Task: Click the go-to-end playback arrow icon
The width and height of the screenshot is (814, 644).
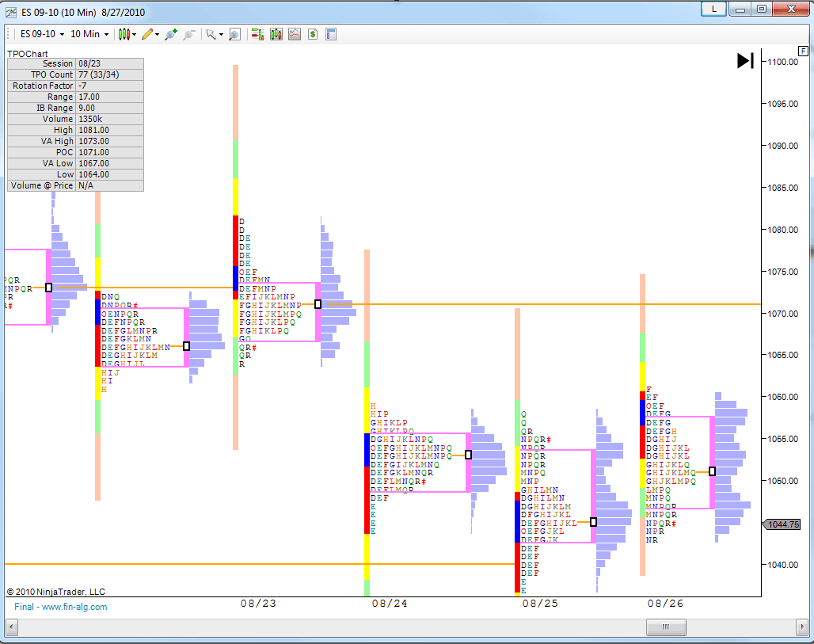Action: coord(744,60)
